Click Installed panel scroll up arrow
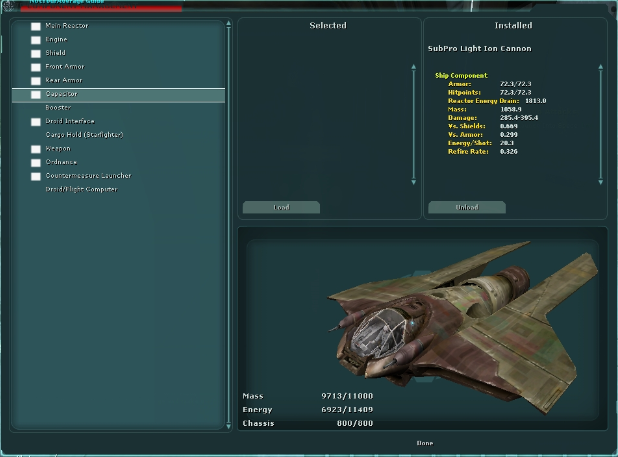Image resolution: width=618 pixels, height=457 pixels. [x=600, y=67]
